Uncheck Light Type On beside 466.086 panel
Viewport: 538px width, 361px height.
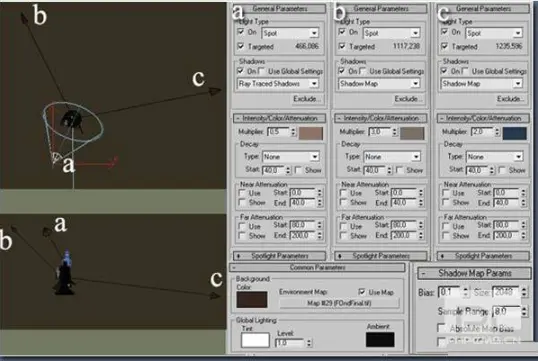tap(241, 32)
